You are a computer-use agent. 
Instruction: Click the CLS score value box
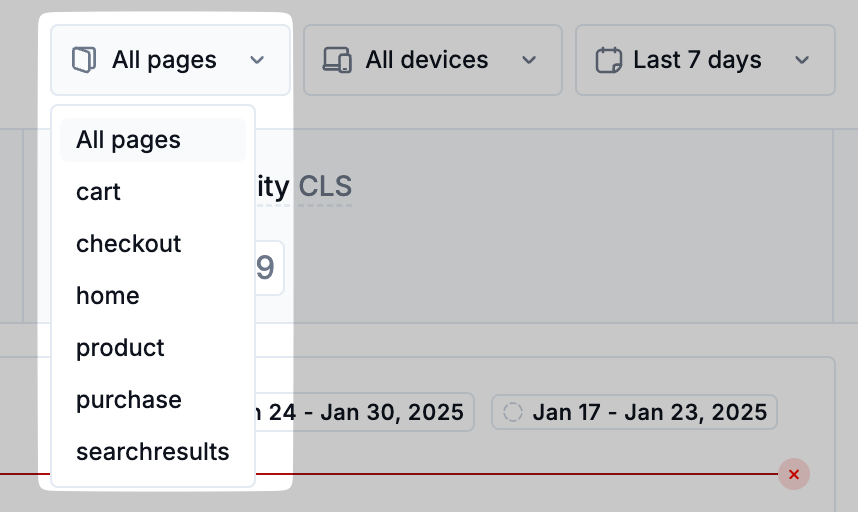pyautogui.click(x=265, y=268)
